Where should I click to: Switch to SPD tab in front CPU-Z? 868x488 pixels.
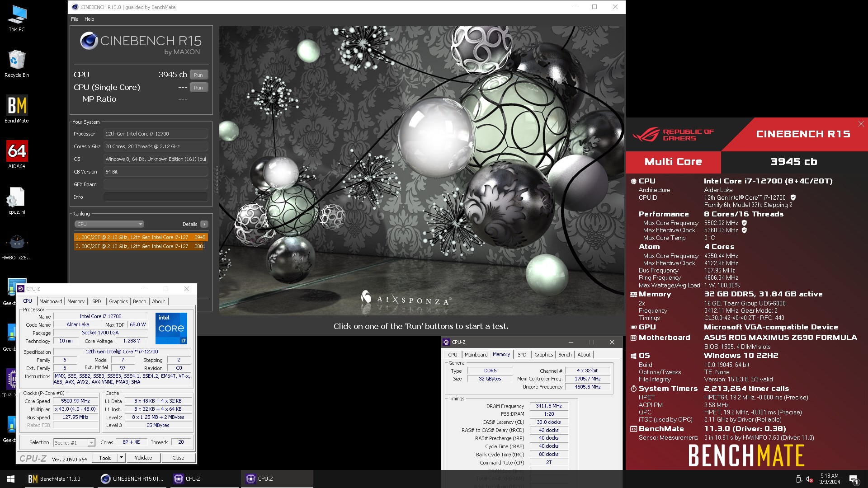[x=97, y=301]
